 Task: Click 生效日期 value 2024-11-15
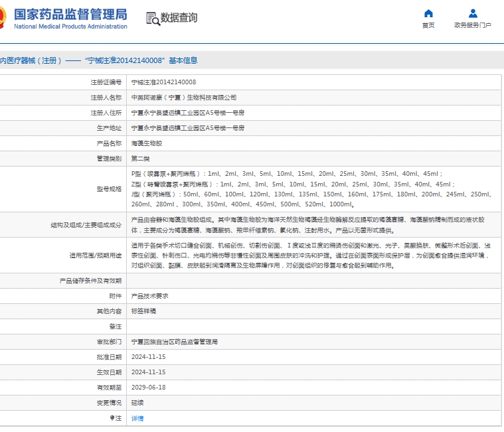(149, 372)
